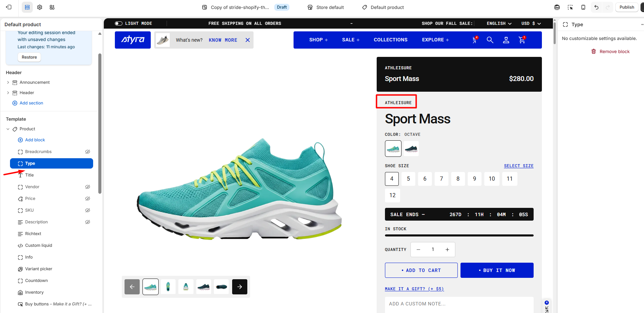Image resolution: width=644 pixels, height=313 pixels.
Task: Go to COLLECTIONS menu item
Action: pos(391,40)
